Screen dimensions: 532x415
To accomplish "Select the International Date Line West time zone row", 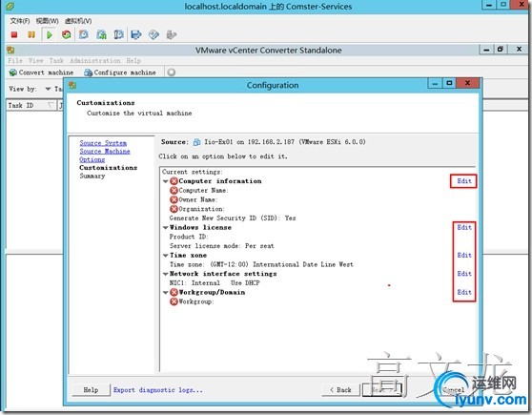I will [x=261, y=264].
